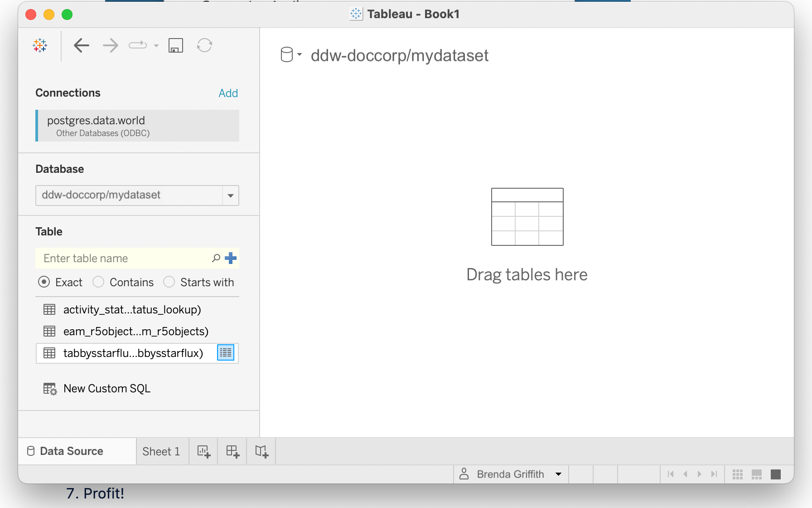Click the blue plus add-table icon
Viewport: 812px width, 508px height.
click(x=231, y=258)
